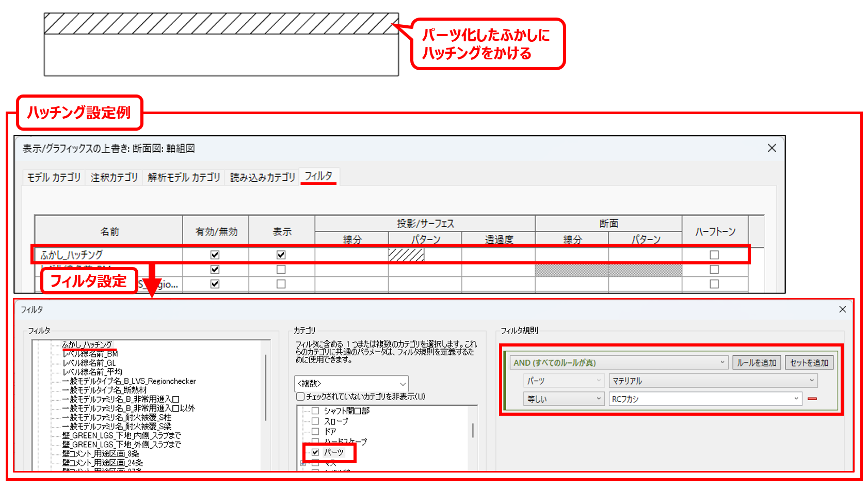Screen dimensions: 868x488
Task: Switch to the 読み込みカテゴリ tab
Action: (x=262, y=177)
